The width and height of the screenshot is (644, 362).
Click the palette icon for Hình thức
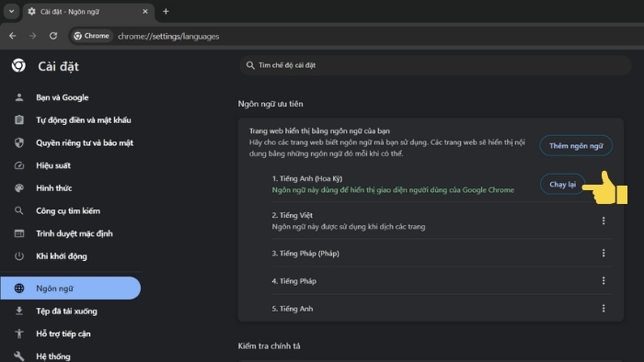(x=19, y=188)
